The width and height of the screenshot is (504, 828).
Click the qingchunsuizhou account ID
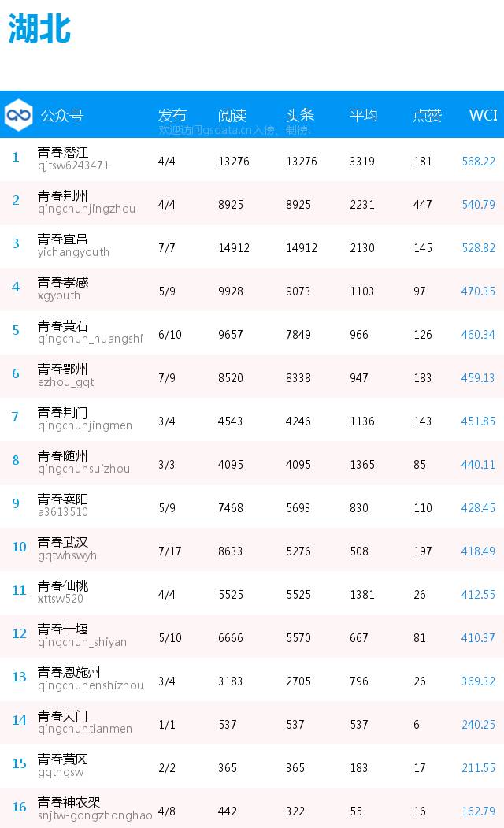84,469
